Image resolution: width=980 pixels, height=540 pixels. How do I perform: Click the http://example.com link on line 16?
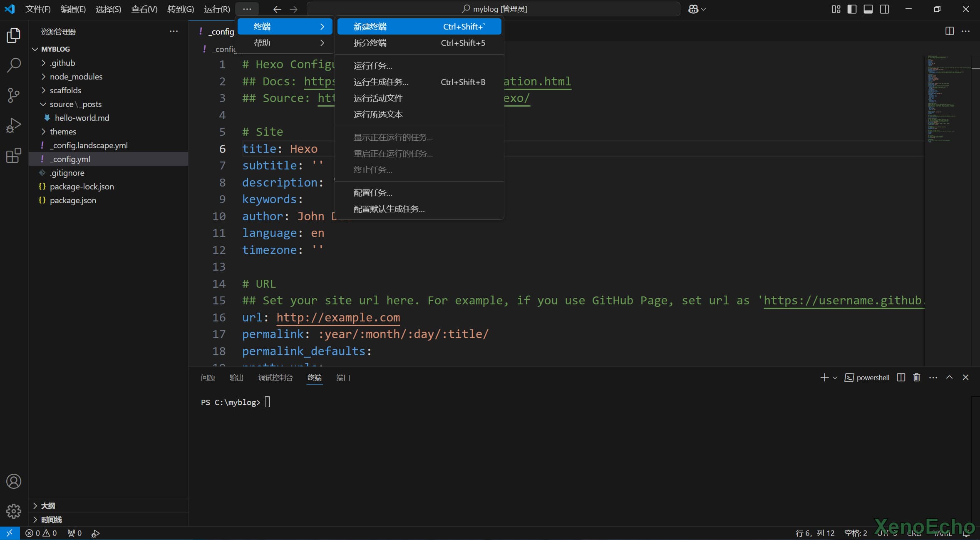pos(338,317)
